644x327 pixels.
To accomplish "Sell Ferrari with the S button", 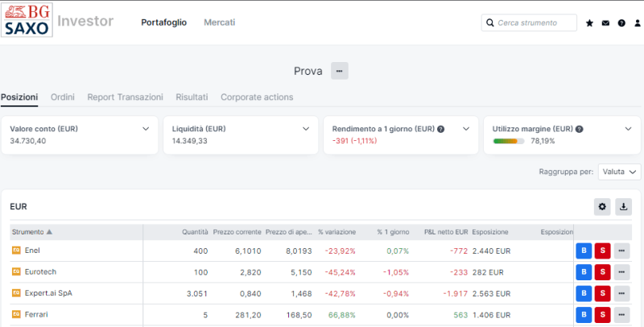I will pos(602,315).
